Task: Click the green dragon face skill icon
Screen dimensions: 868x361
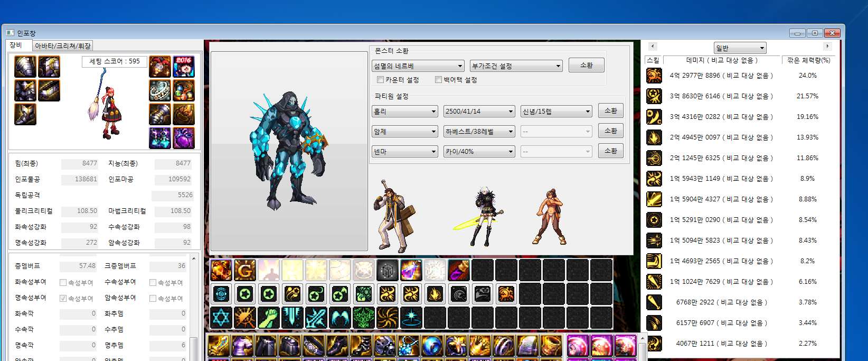Action: 364,318
